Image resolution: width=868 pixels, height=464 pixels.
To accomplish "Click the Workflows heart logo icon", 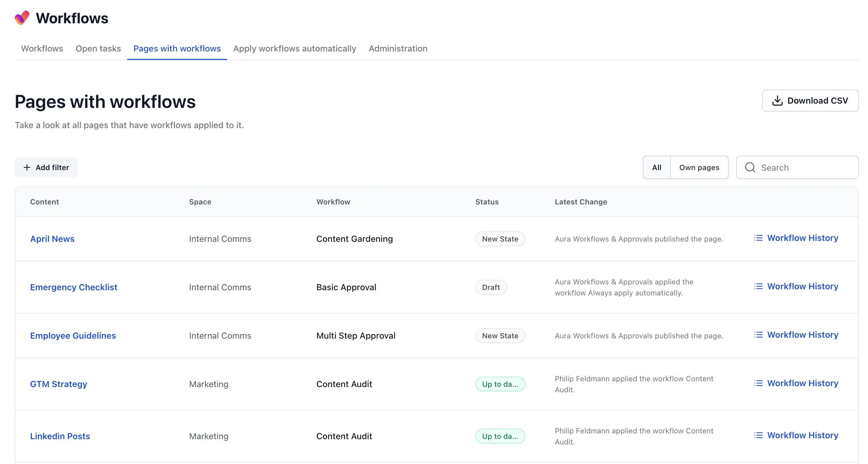I will click(22, 18).
